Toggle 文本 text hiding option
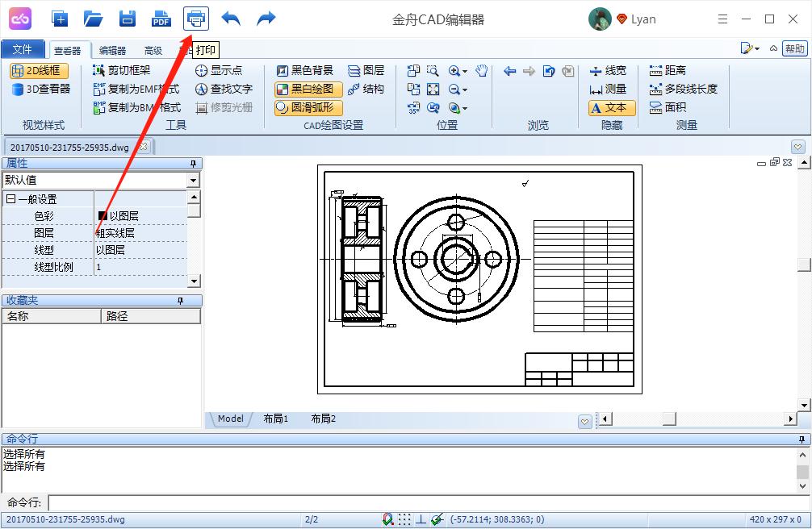Screen dimensions: 812x529 pos(611,107)
